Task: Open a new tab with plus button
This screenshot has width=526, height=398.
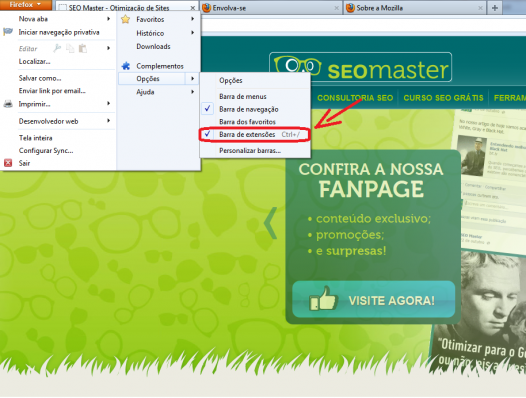Action: pos(494,8)
